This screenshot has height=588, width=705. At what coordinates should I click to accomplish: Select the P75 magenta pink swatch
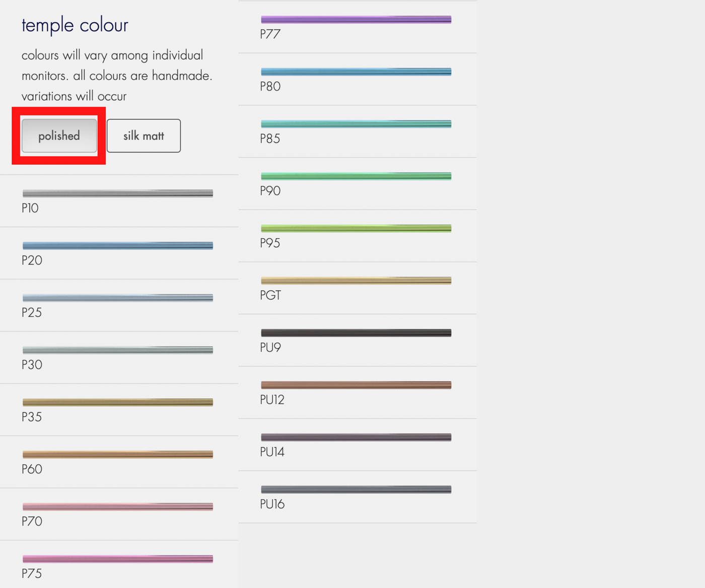click(118, 559)
